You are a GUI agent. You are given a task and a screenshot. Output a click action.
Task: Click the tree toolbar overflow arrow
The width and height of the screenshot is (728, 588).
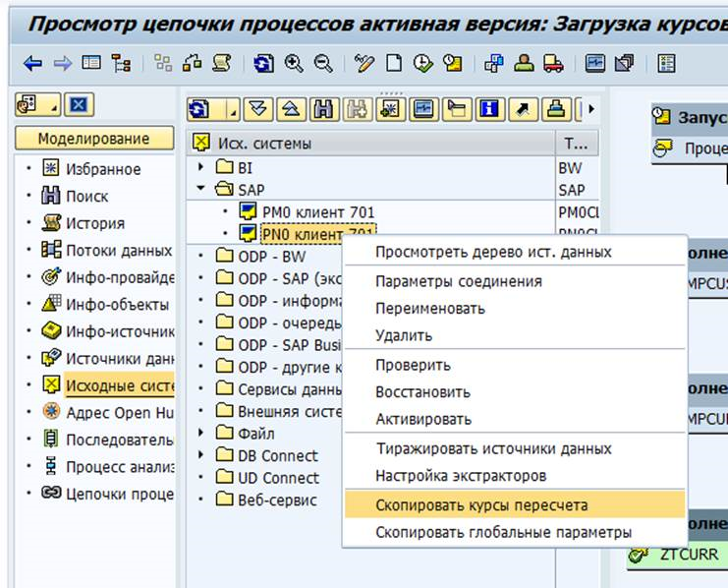tap(591, 109)
